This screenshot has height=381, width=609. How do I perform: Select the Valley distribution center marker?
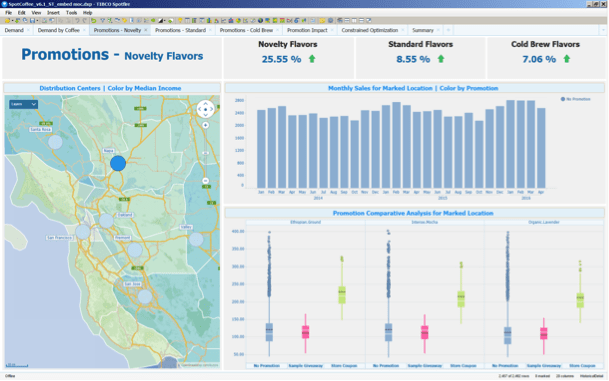tap(196, 239)
